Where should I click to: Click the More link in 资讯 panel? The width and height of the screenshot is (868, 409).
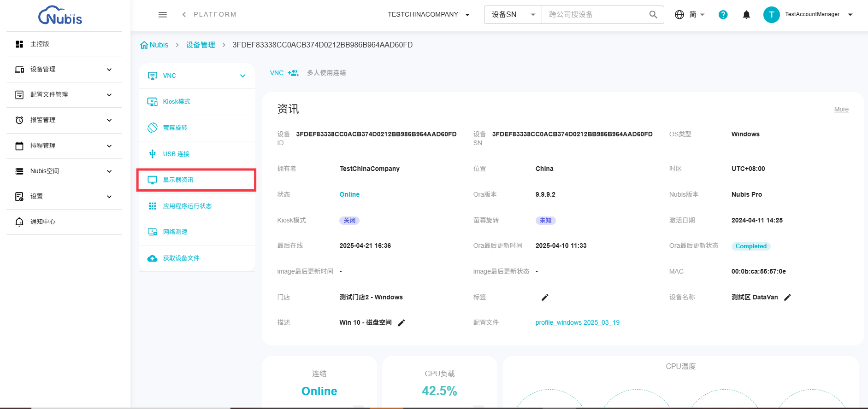[841, 109]
